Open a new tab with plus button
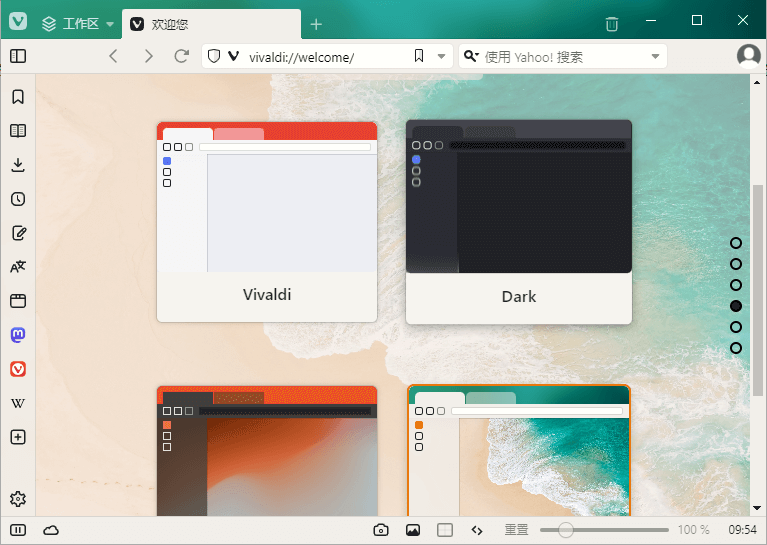This screenshot has height=545, width=767. [x=316, y=24]
